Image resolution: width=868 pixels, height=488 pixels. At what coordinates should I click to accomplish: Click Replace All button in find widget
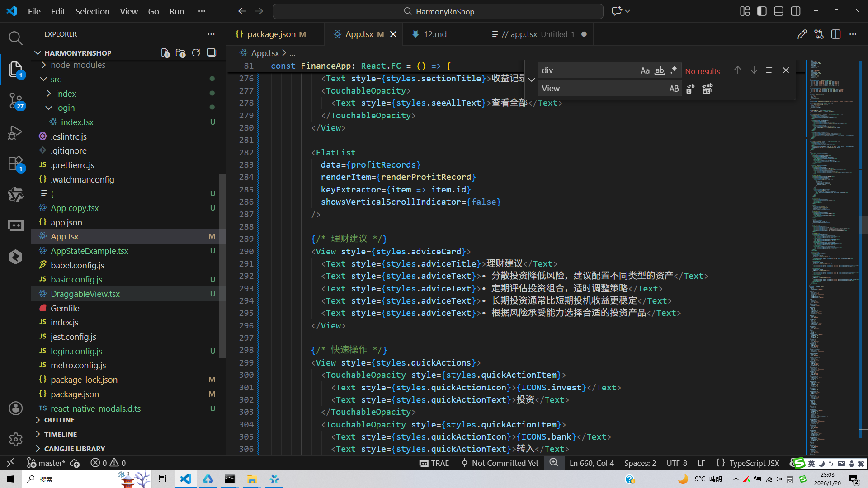click(708, 89)
